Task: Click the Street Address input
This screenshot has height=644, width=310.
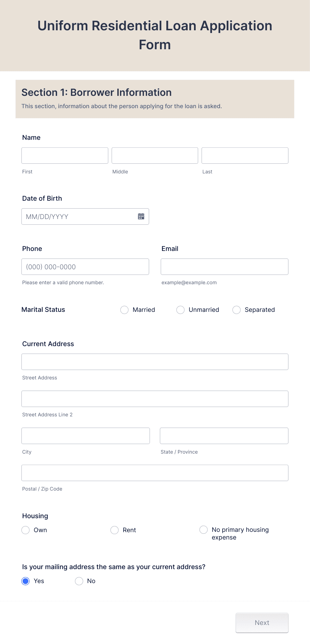Action: pyautogui.click(x=155, y=361)
